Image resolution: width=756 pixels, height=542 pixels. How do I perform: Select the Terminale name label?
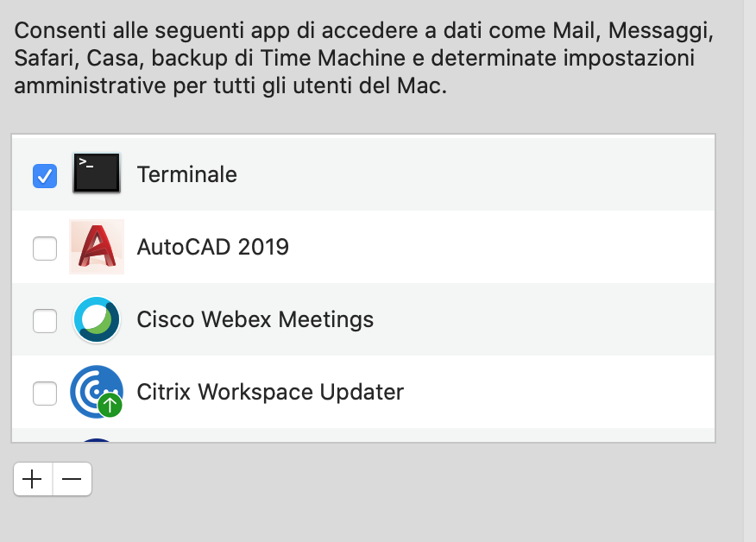pyautogui.click(x=187, y=174)
